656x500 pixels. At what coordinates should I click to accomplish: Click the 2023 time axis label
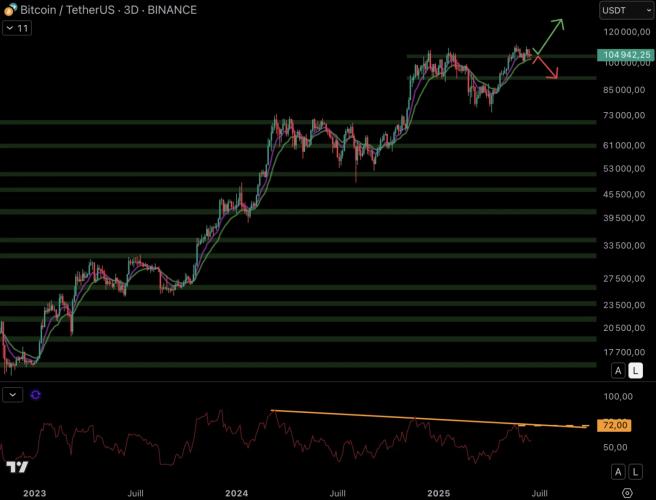pos(35,493)
